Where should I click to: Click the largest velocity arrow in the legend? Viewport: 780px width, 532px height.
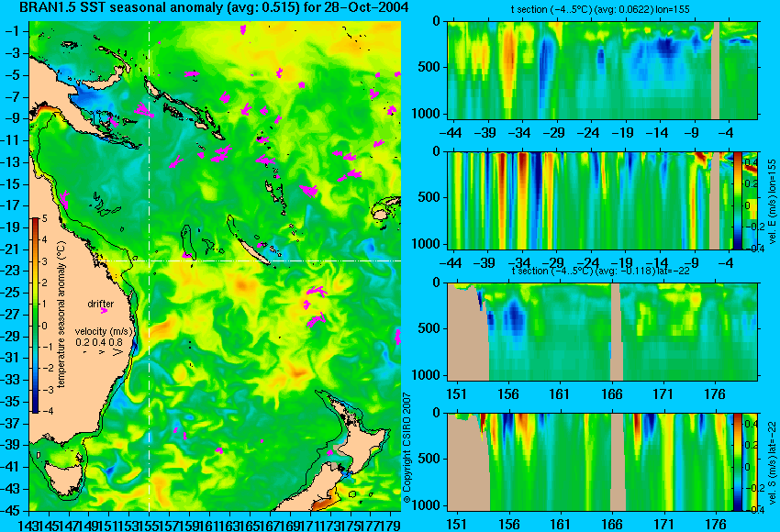[x=117, y=352]
